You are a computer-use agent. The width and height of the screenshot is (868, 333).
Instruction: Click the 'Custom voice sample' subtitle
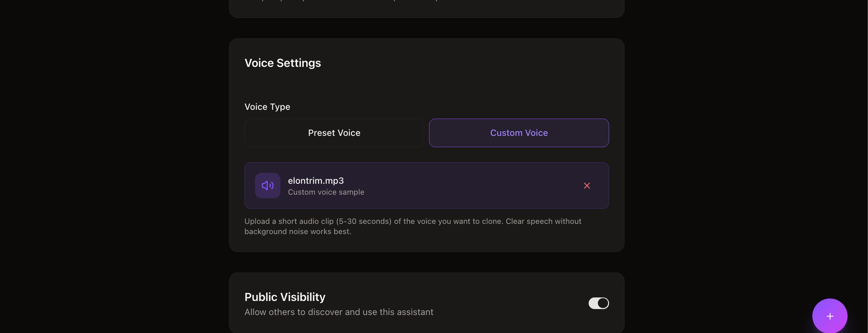[326, 192]
